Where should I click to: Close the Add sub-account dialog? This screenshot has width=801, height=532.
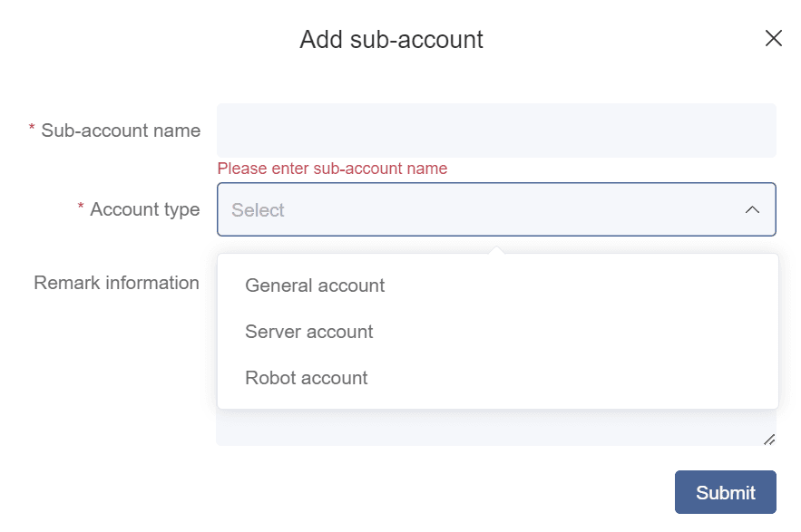(773, 38)
